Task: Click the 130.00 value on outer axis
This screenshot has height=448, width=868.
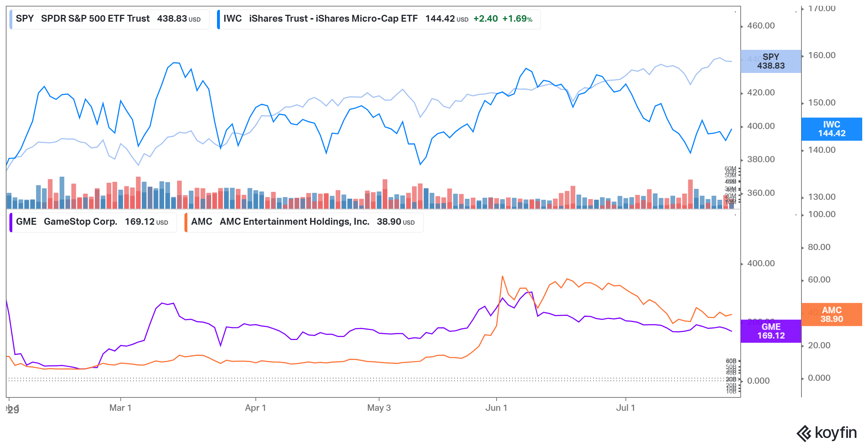Action: point(822,197)
